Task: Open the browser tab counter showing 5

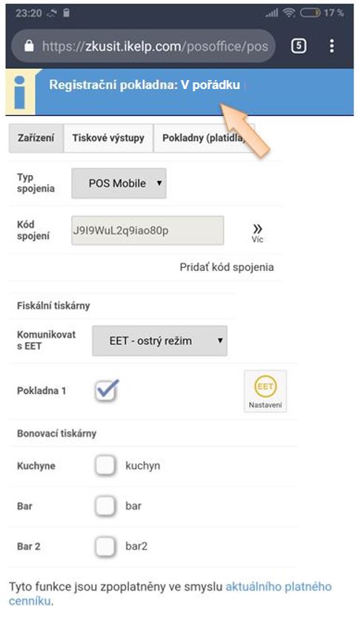Action: pos(299,46)
